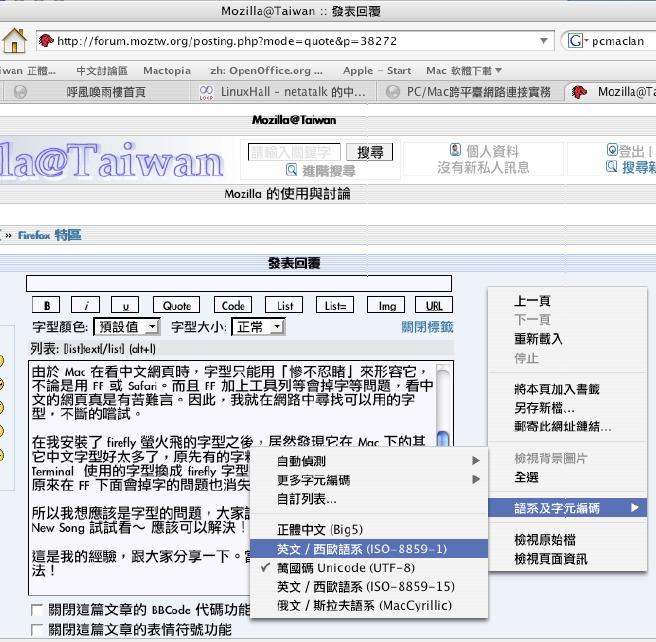Switch to PC/Mac跨平臺網路連接實務 tab
This screenshot has width=656, height=642.
[469, 92]
